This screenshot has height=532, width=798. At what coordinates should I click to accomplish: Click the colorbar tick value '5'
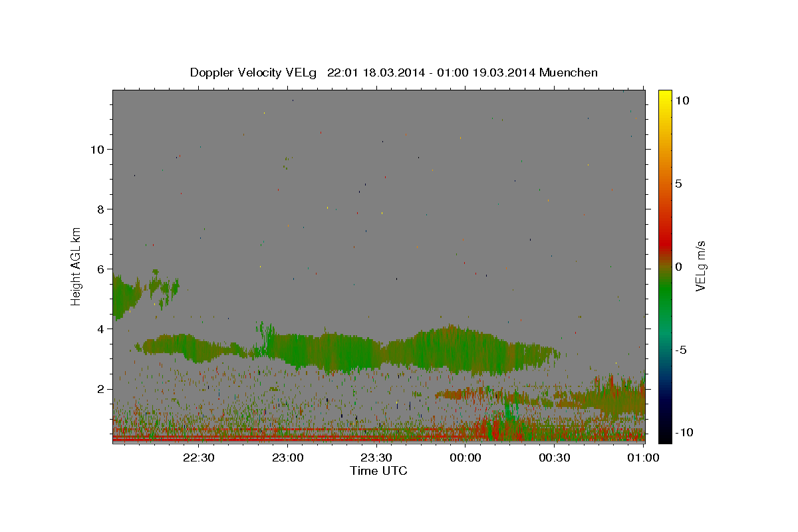[x=678, y=184]
